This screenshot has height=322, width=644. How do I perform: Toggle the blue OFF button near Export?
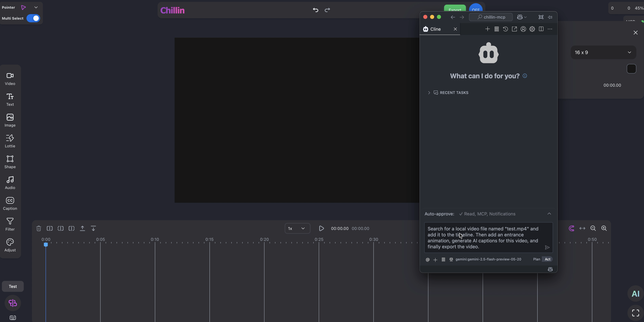475,8
